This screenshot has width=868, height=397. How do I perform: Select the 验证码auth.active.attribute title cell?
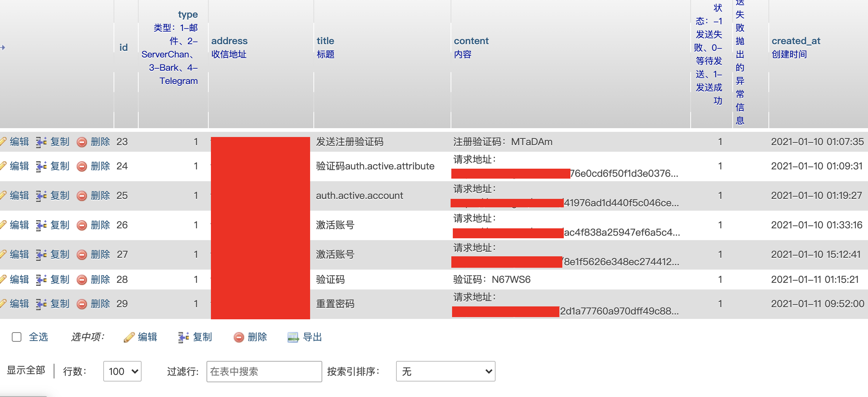tap(375, 166)
